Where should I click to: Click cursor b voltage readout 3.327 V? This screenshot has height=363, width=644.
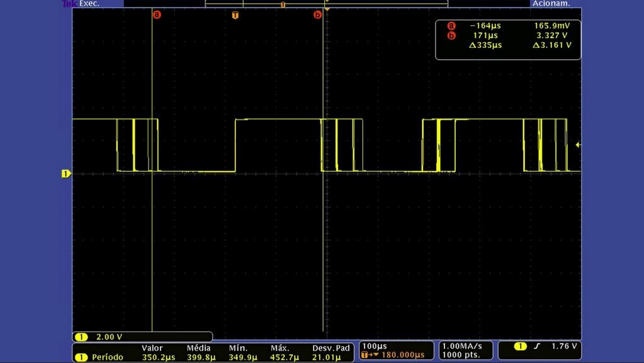[552, 35]
